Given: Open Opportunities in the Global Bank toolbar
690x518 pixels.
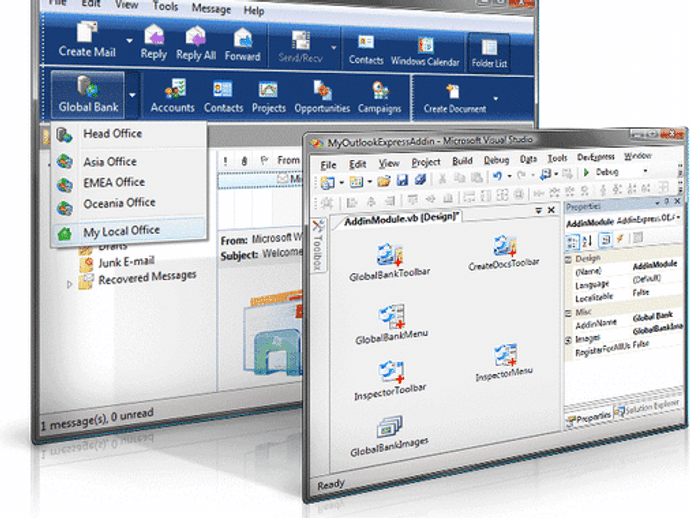Looking at the screenshot, I should click(322, 98).
